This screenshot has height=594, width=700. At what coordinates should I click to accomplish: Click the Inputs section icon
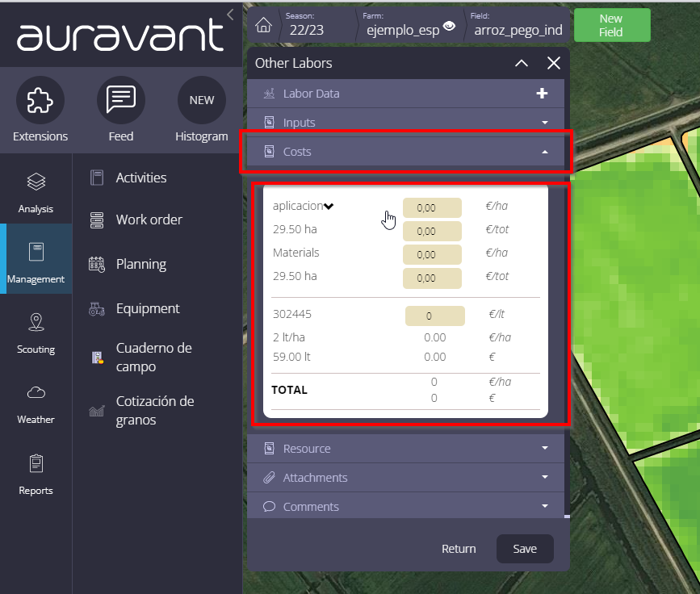[x=269, y=123]
